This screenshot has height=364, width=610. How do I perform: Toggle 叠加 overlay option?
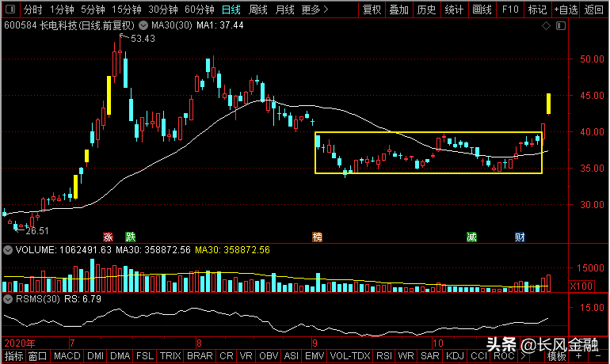point(399,10)
